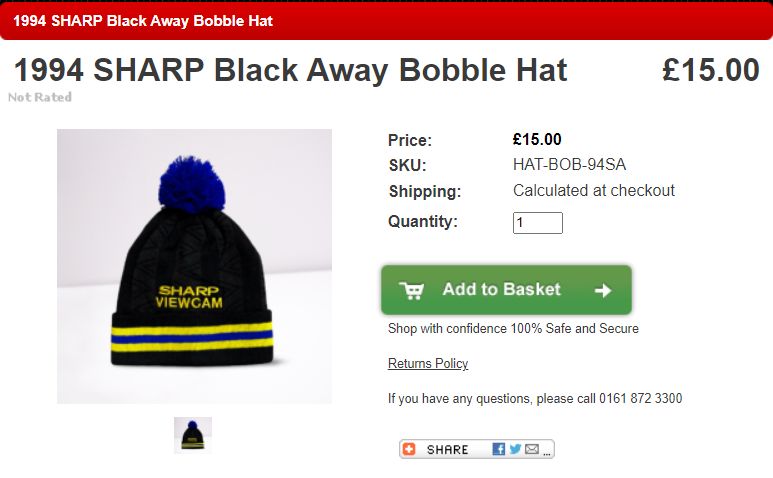The image size is (773, 478).
Task: Click the Not Rated rating text
Action: pos(40,97)
